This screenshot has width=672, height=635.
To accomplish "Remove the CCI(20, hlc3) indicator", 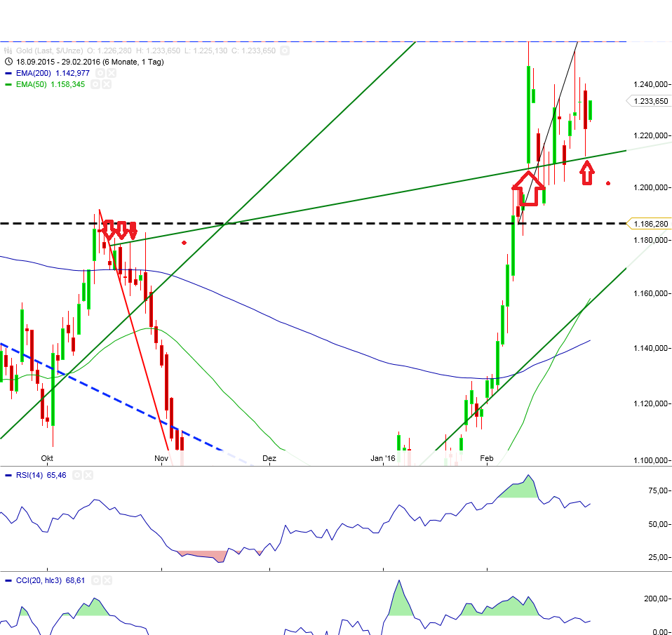I will pyautogui.click(x=107, y=580).
